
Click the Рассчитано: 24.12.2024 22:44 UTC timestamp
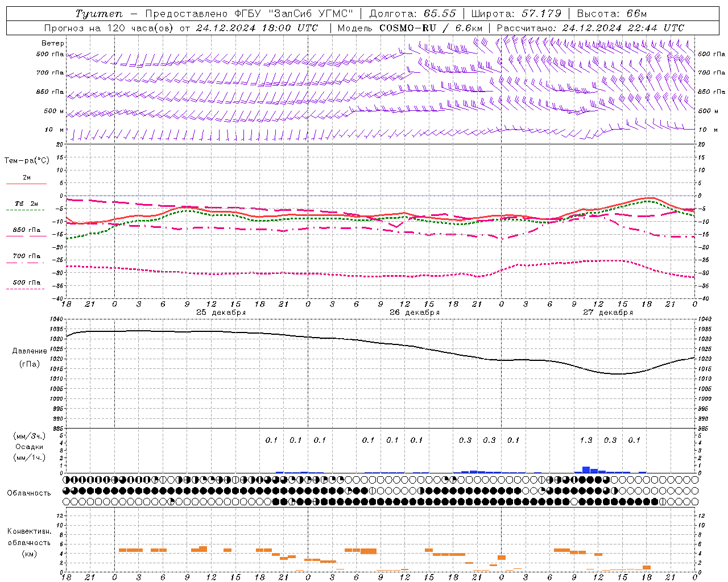pos(590,28)
